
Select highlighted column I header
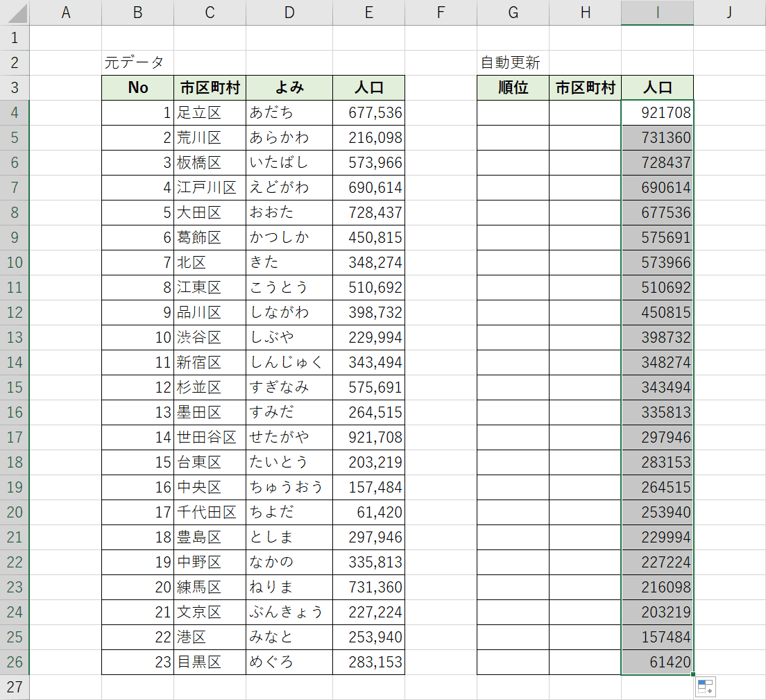point(658,12)
